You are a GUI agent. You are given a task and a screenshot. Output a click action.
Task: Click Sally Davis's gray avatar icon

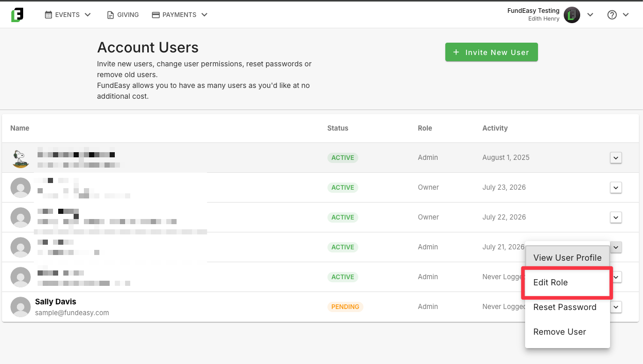coord(21,307)
